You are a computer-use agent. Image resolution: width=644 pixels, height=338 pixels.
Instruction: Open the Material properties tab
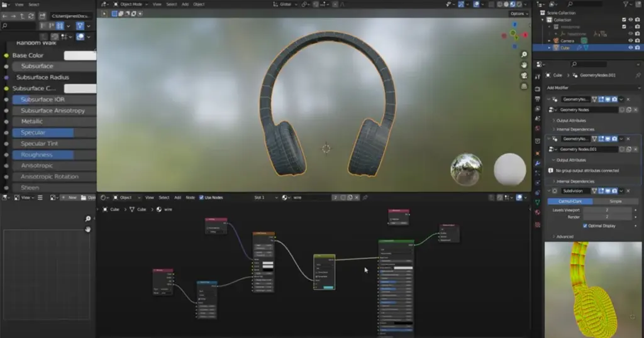(x=538, y=212)
